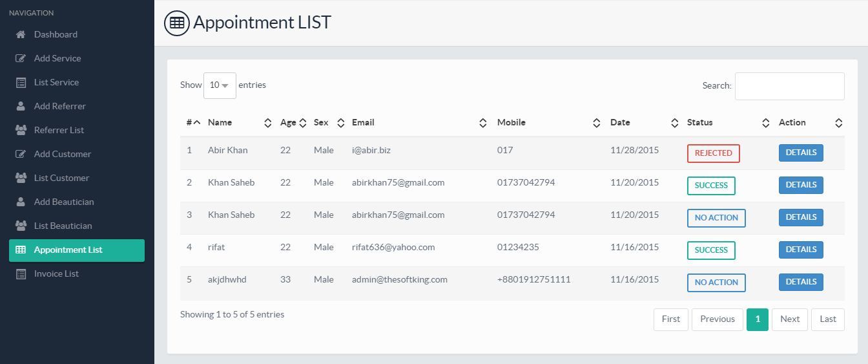The image size is (868, 364).
Task: Open the List Customer navigation item
Action: point(61,178)
